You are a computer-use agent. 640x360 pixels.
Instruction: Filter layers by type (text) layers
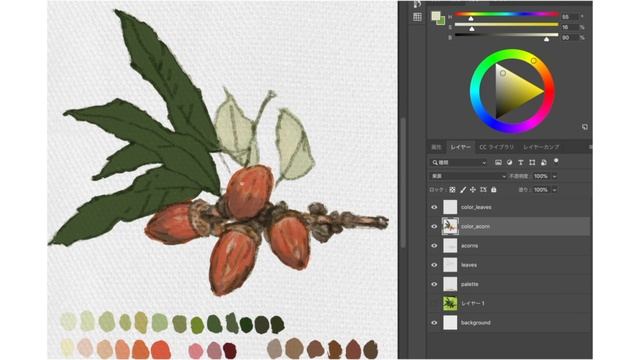(521, 162)
